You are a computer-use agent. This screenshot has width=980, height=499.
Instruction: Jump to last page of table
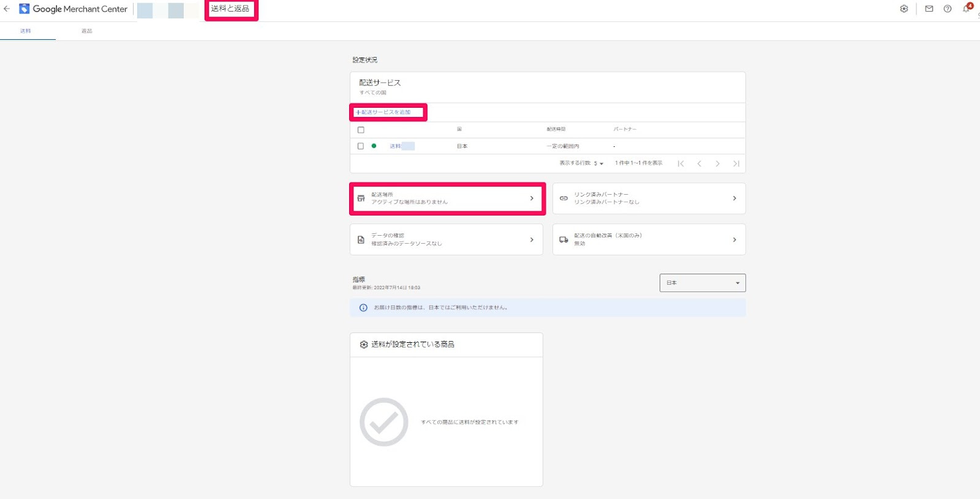click(736, 163)
